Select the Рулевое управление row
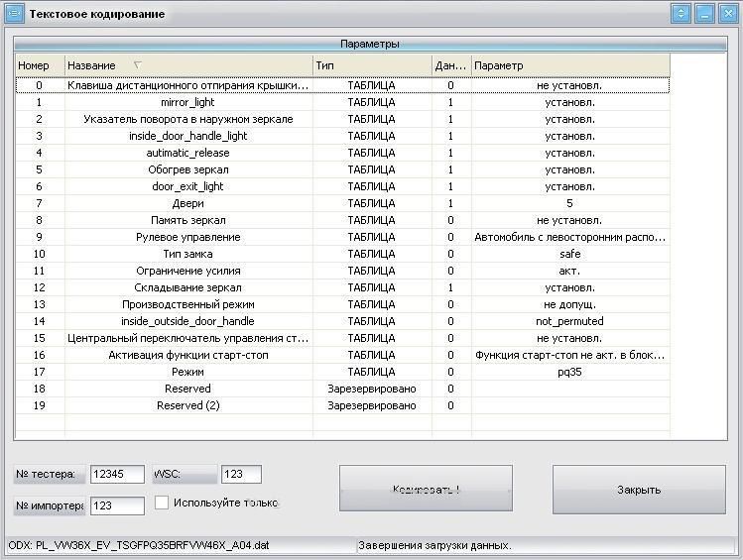 point(342,237)
